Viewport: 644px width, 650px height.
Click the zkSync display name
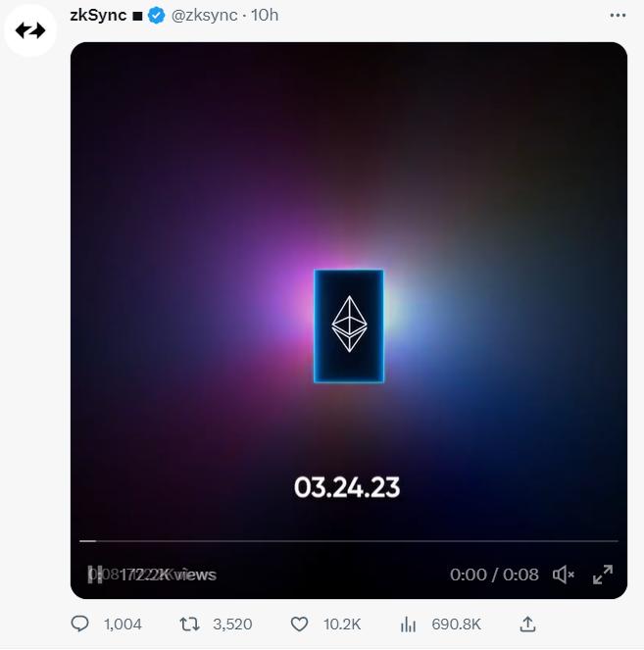pyautogui.click(x=98, y=15)
